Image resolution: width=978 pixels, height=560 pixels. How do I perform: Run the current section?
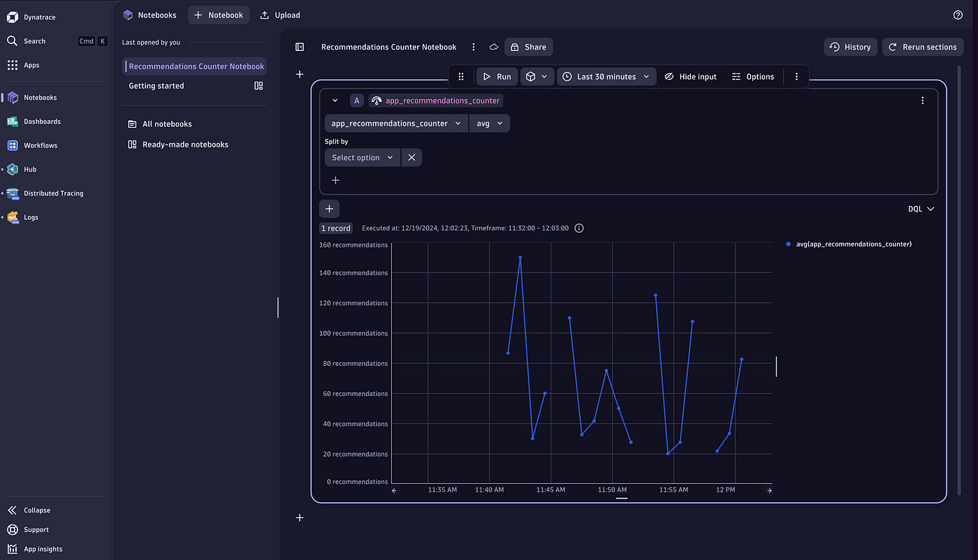pos(497,77)
